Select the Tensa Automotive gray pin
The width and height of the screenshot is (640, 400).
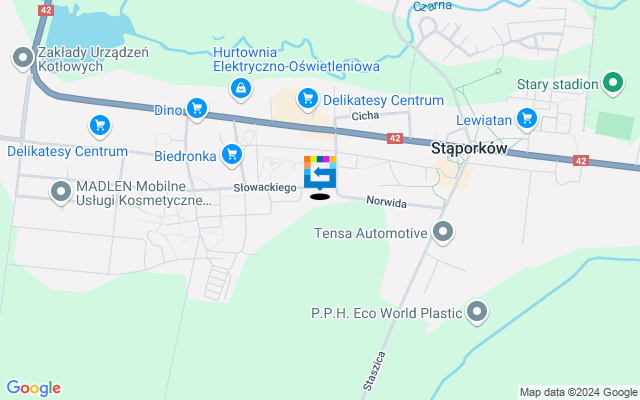tap(443, 232)
